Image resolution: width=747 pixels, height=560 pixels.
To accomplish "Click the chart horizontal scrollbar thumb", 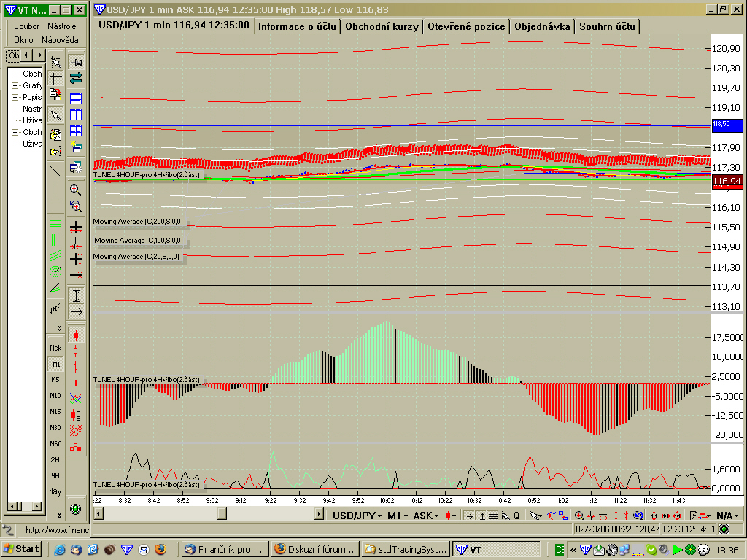I will tap(222, 514).
